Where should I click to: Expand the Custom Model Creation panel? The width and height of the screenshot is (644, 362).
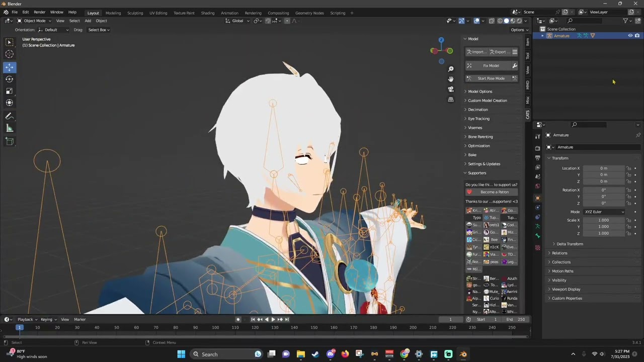(x=487, y=101)
